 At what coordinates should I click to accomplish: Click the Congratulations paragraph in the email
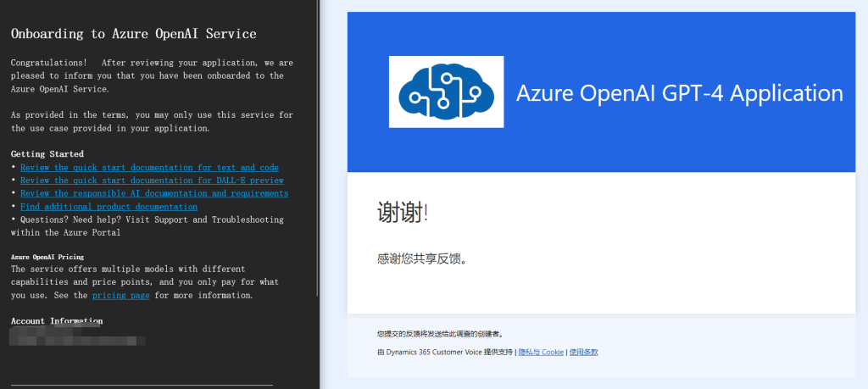coord(152,75)
